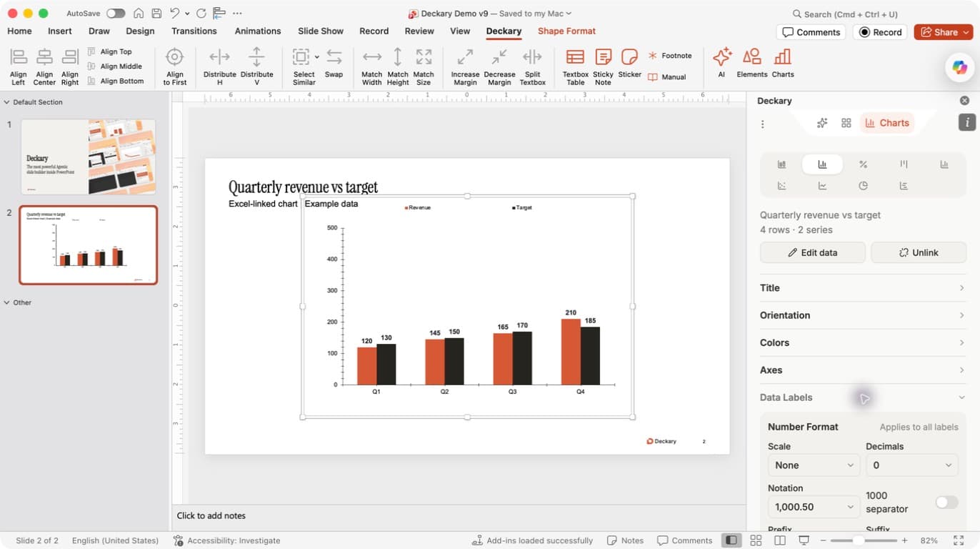Click the Align Right ribbon icon
The image size is (980, 549).
tap(70, 57)
